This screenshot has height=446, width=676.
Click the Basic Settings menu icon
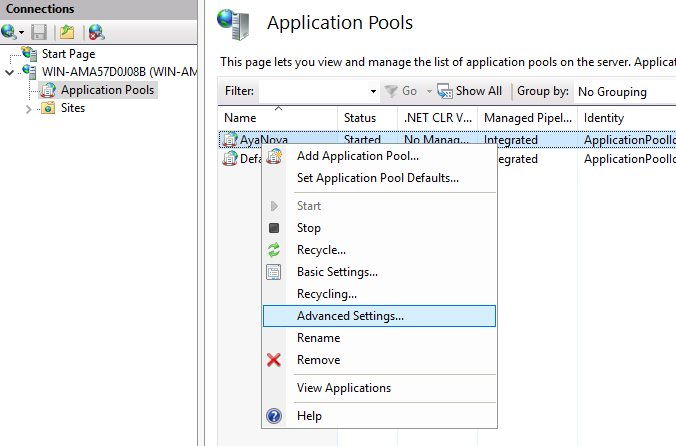274,272
